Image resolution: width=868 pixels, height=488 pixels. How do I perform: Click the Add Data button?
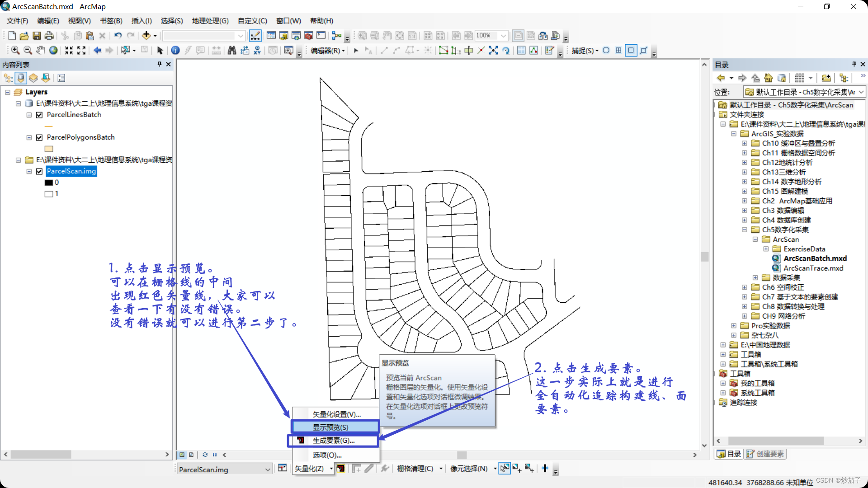pyautogui.click(x=146, y=36)
